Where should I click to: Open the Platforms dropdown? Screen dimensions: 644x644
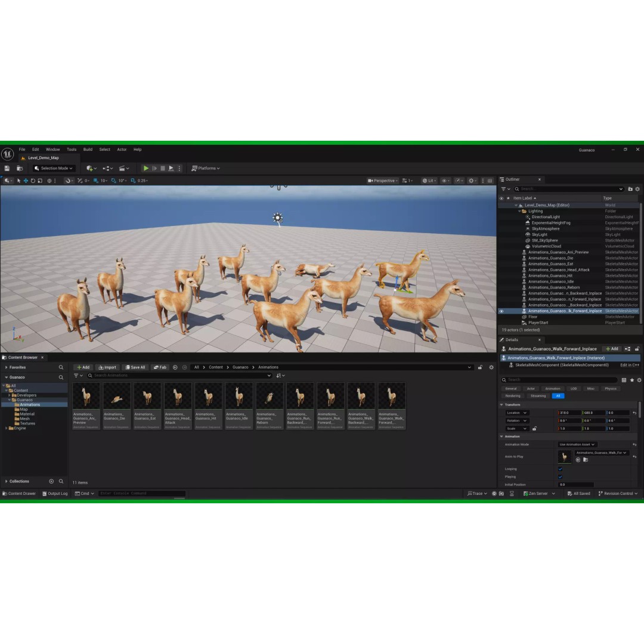point(206,168)
